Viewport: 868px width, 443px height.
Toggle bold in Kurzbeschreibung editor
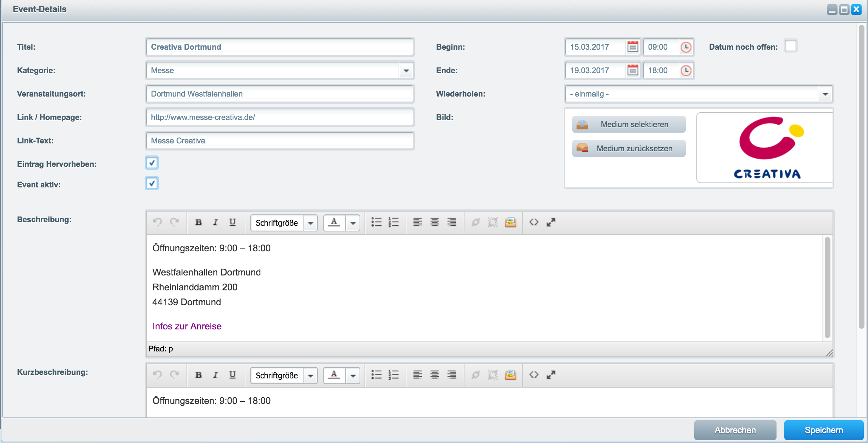click(199, 375)
